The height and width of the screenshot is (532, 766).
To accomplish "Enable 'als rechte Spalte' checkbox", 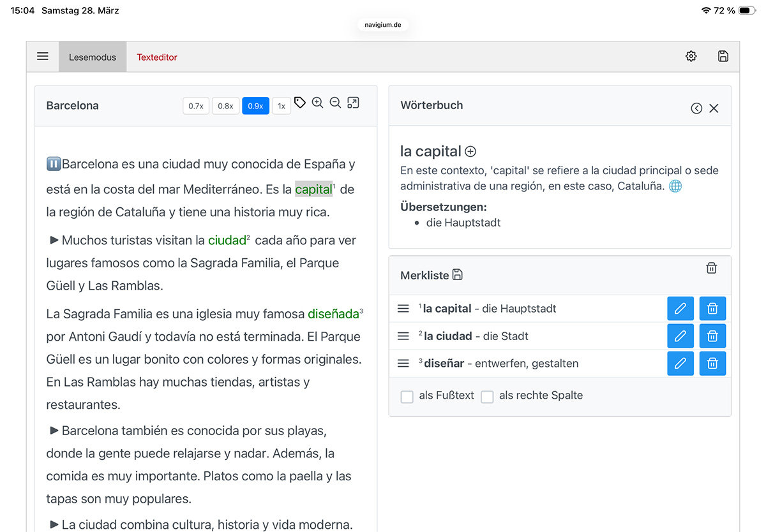I will click(487, 397).
